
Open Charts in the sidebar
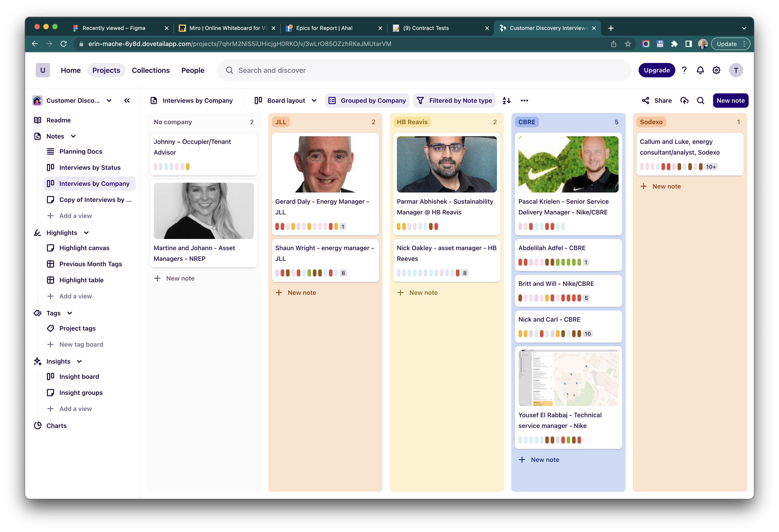tap(56, 425)
